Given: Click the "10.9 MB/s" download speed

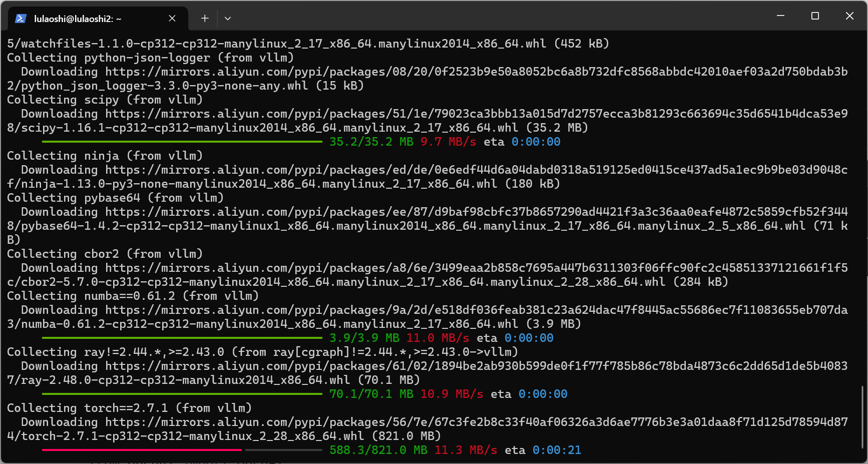Looking at the screenshot, I should tap(452, 394).
